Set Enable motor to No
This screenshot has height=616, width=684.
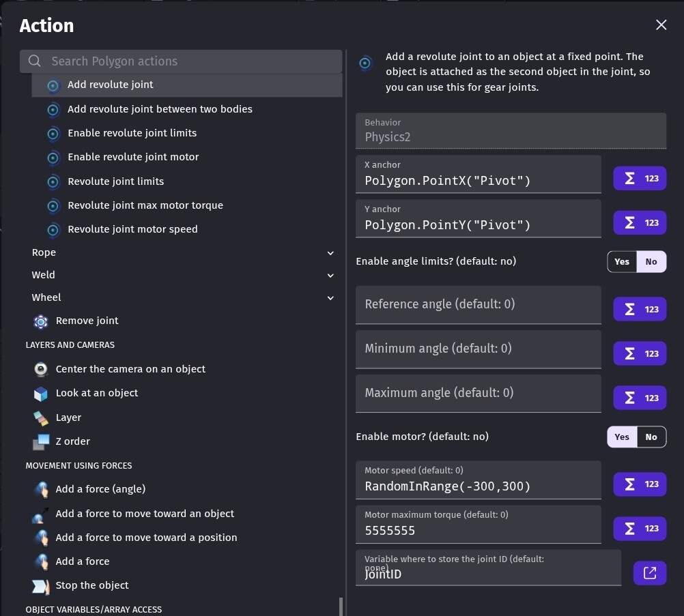pyautogui.click(x=651, y=437)
